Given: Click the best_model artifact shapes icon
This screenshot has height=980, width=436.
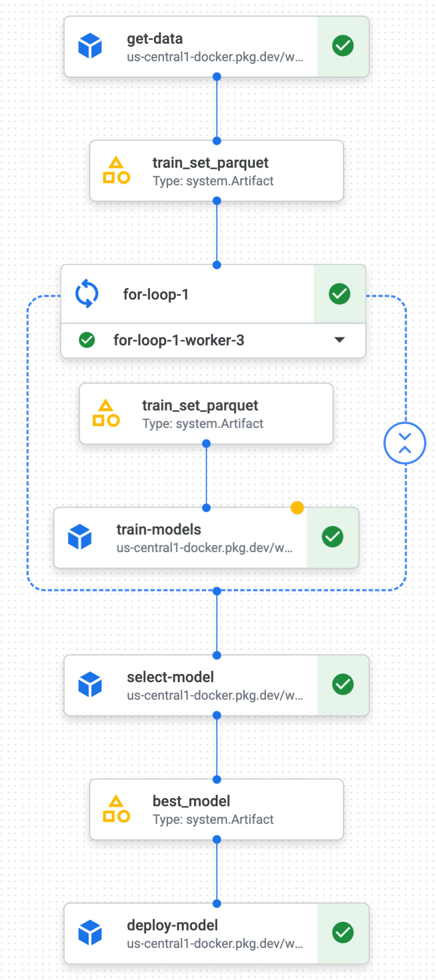Looking at the screenshot, I should [116, 809].
